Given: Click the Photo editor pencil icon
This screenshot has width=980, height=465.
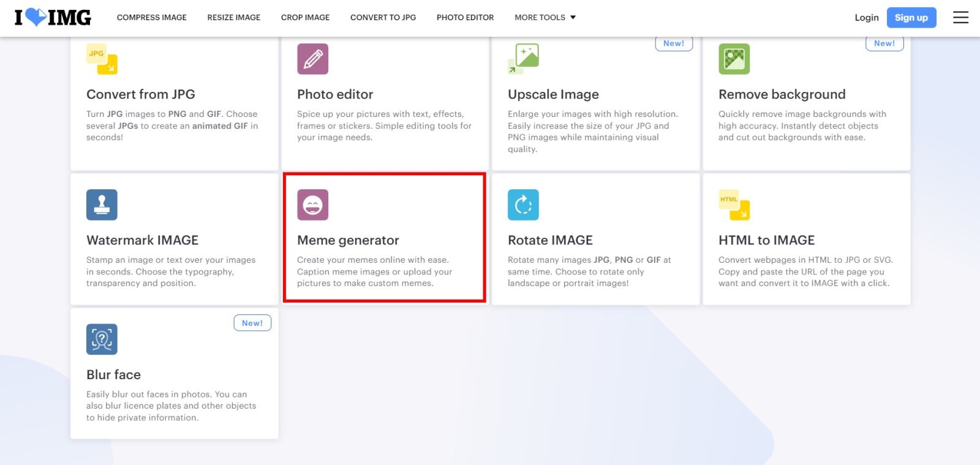Looking at the screenshot, I should [312, 59].
